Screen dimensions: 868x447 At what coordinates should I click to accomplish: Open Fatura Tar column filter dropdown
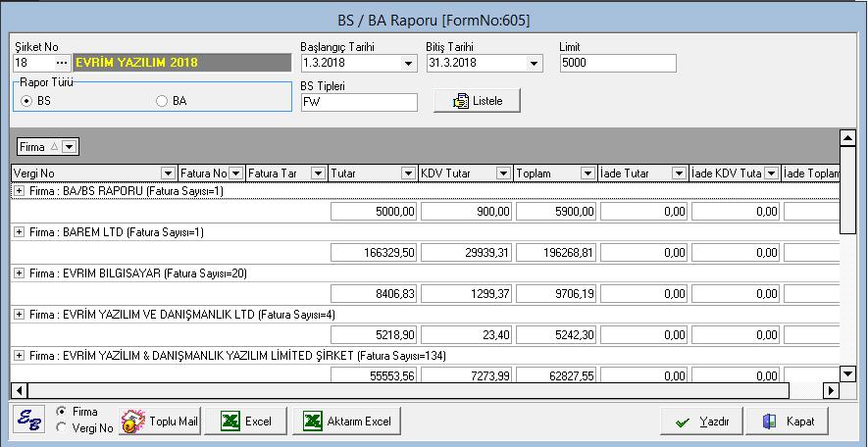tap(319, 174)
